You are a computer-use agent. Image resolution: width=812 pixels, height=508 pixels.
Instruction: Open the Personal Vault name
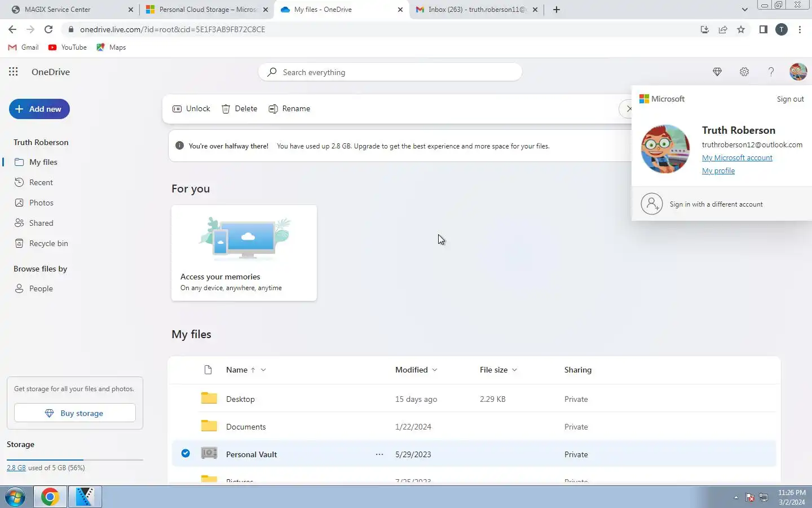click(251, 454)
